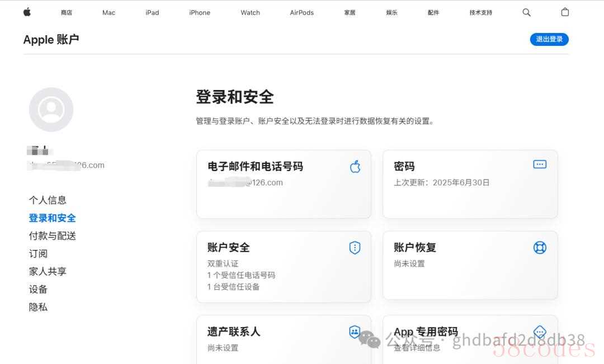Screen dimensions: 604x364
Task: Open the Mac menu item
Action: pos(108,13)
